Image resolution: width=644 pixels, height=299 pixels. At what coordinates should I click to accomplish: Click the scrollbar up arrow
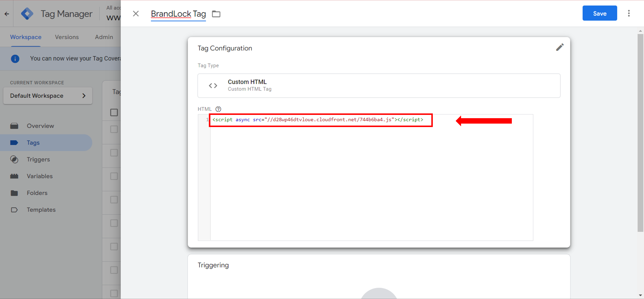pyautogui.click(x=640, y=31)
